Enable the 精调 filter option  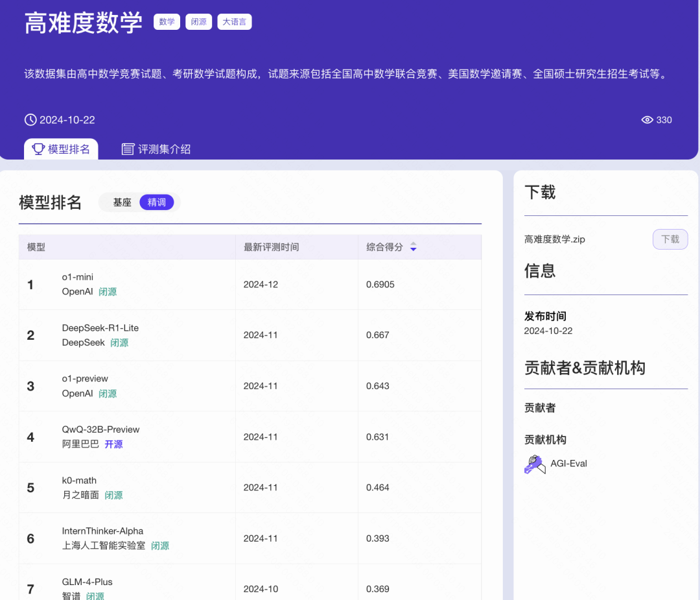(157, 202)
